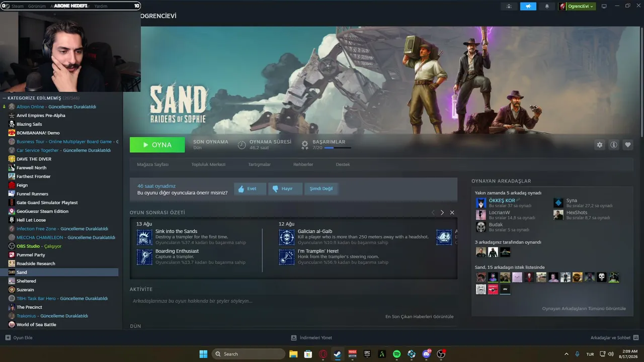Close the Oyun Sonrası Özeti panel
The width and height of the screenshot is (644, 362).
(x=452, y=213)
